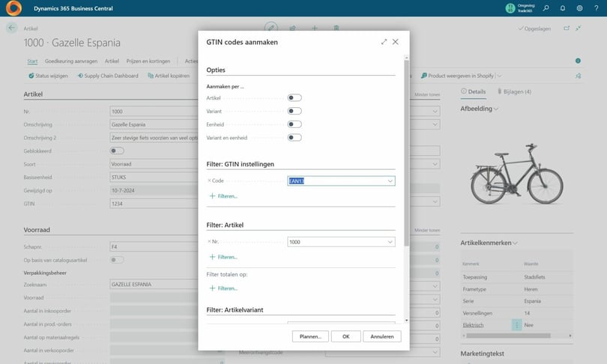
Task: Open the search magnifier in top bar
Action: click(x=546, y=8)
